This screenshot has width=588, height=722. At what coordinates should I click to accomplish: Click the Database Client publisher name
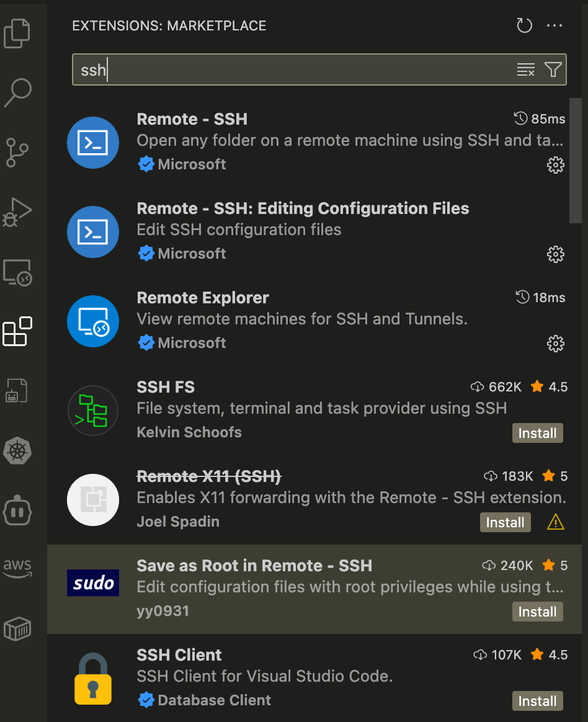pos(214,700)
